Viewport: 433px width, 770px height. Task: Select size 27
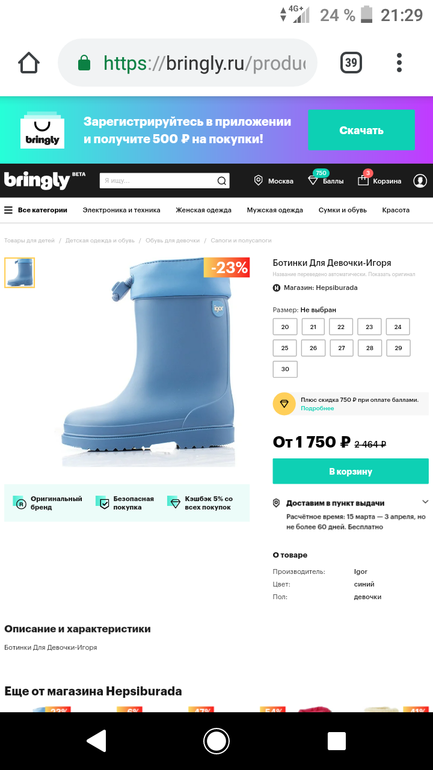coord(341,348)
